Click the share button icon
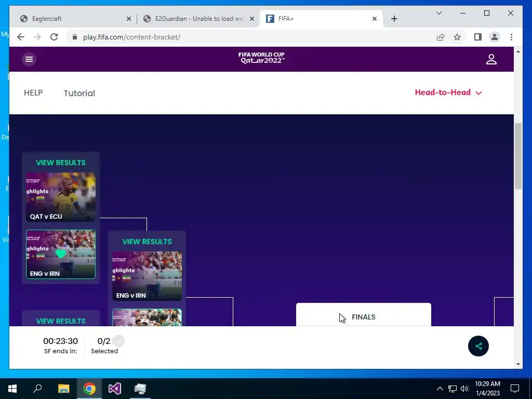The image size is (532, 399). pos(478,346)
